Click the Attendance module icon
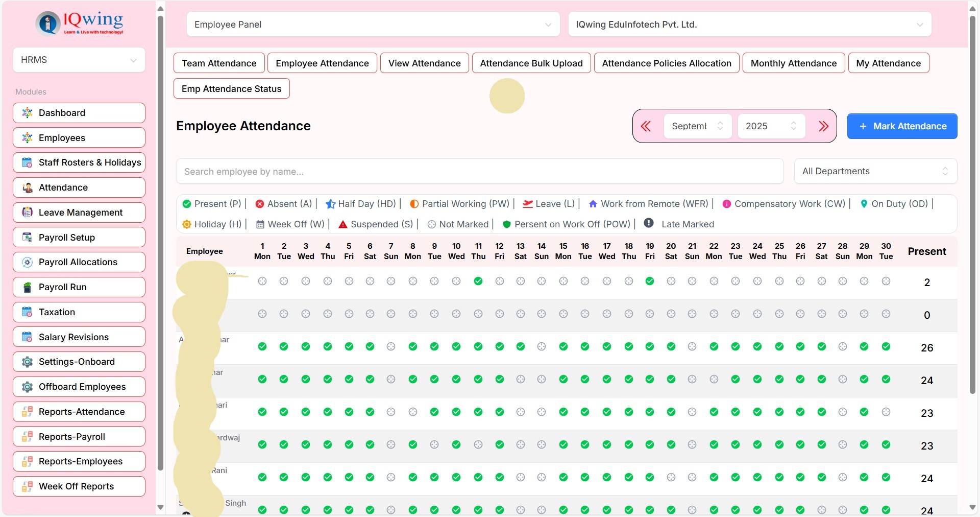Screen dimensions: 980x517 tap(28, 187)
